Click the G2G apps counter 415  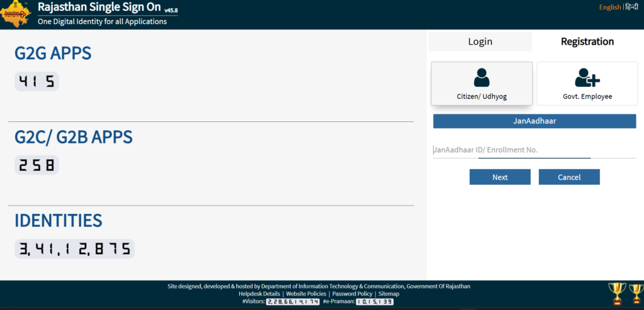(x=36, y=82)
